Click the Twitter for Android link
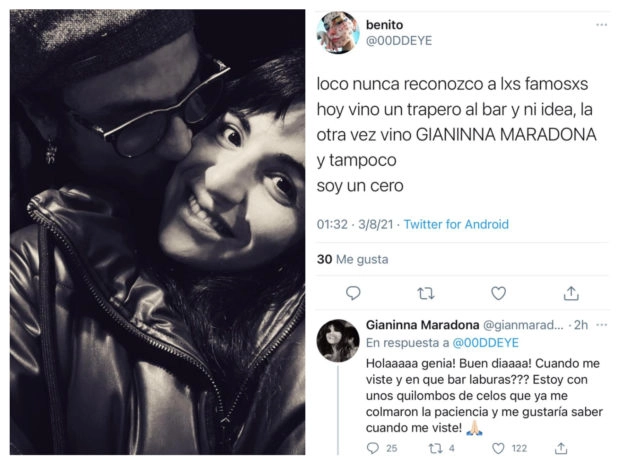The height and width of the screenshot is (464, 620). tap(456, 224)
